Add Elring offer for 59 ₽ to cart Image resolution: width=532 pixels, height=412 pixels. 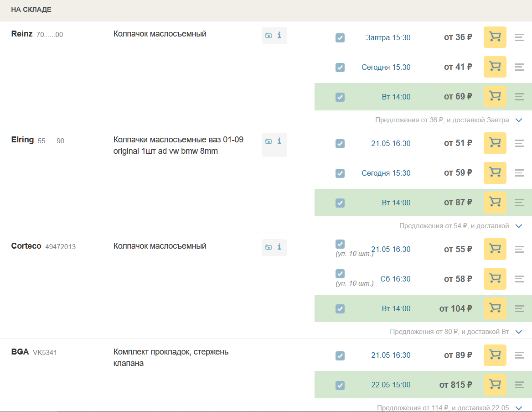coord(495,172)
